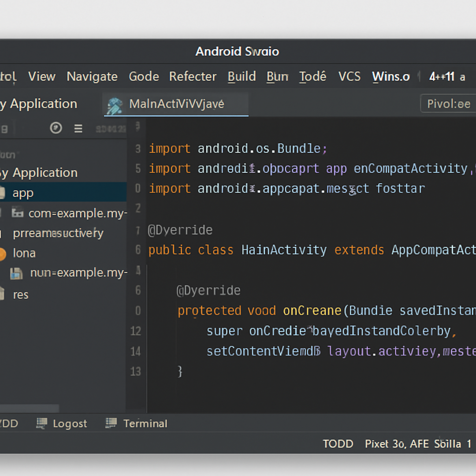The width and height of the screenshot is (476, 476).
Task: Select the prreamesuctivery tree item
Action: [x=58, y=233]
